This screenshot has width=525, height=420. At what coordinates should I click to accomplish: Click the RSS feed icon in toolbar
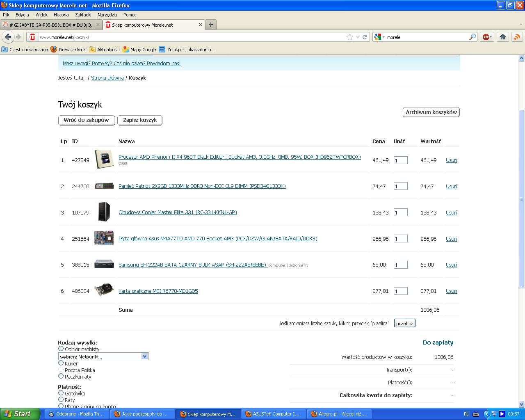coord(517,37)
